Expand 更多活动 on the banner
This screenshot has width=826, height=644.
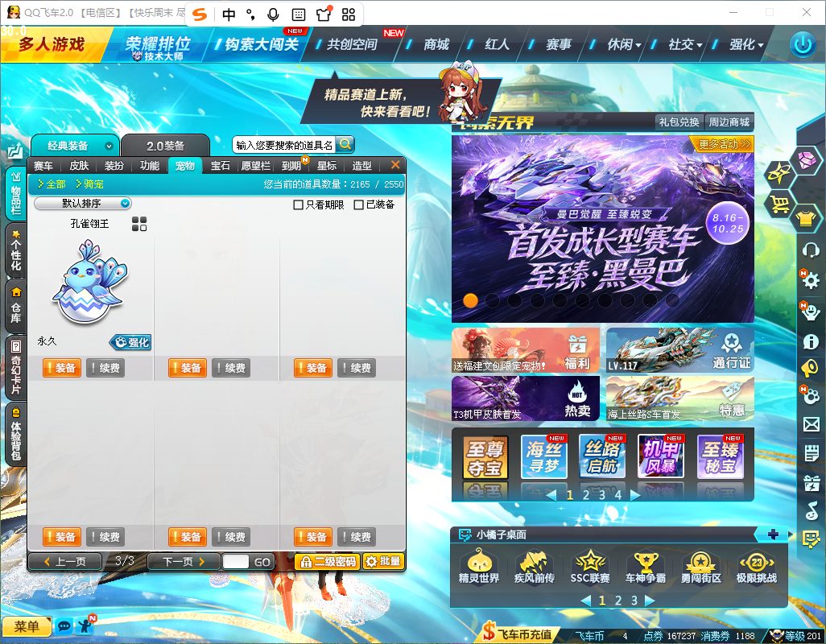pyautogui.click(x=724, y=144)
